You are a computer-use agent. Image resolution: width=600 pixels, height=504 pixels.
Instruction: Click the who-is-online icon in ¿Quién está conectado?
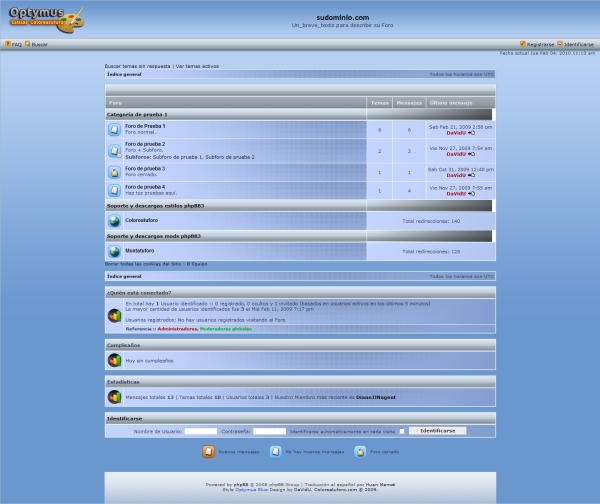tap(115, 315)
